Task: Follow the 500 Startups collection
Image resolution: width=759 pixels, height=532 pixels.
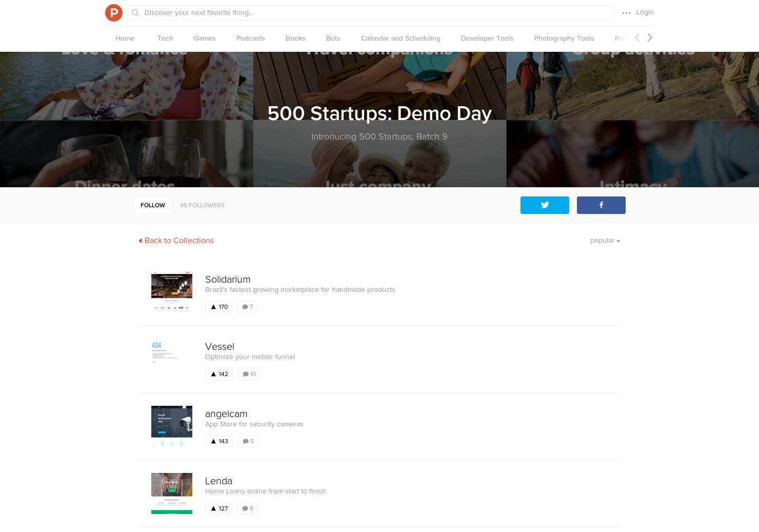Action: (152, 205)
